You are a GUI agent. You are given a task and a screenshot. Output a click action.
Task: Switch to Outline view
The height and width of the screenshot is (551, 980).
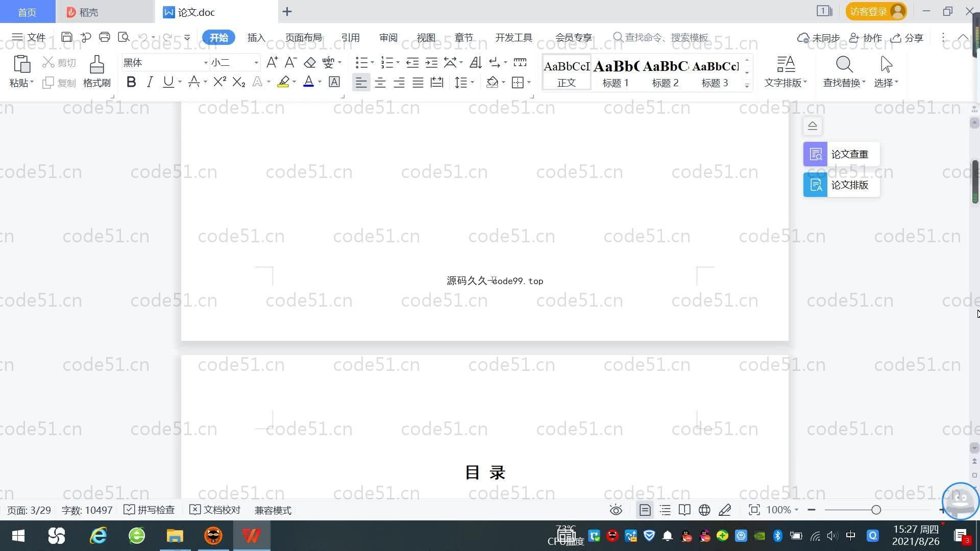665,510
